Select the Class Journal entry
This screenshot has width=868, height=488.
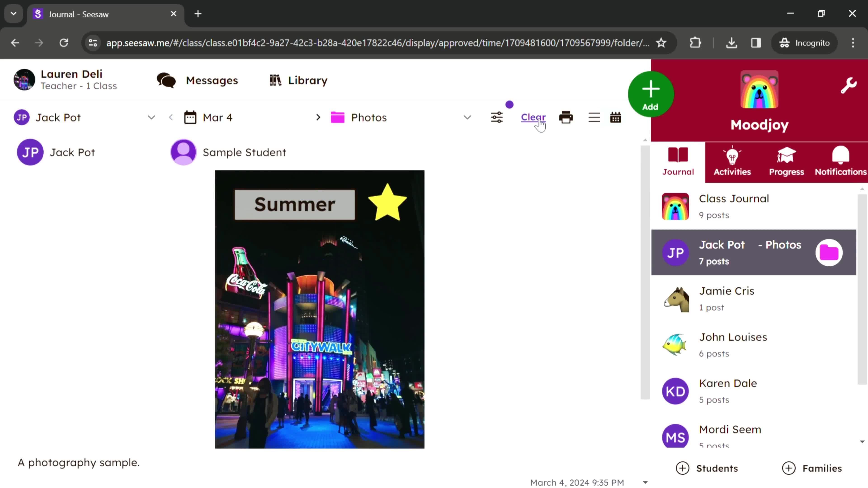(754, 206)
